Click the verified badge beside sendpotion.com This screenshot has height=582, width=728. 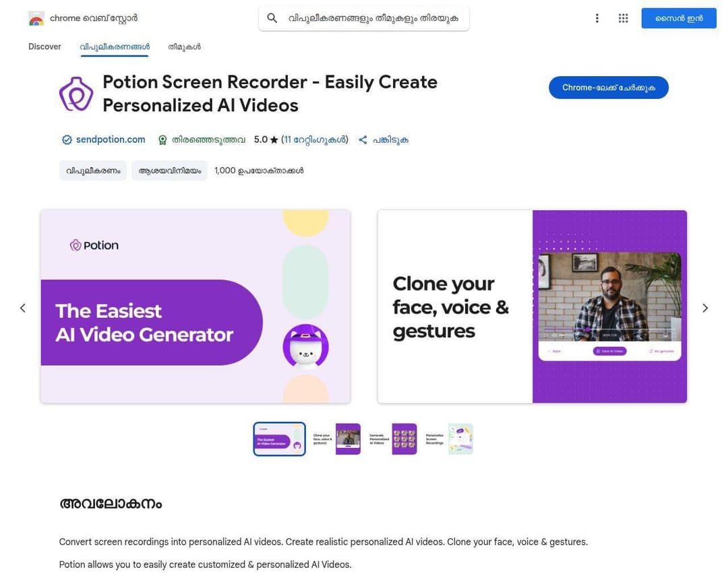67,140
